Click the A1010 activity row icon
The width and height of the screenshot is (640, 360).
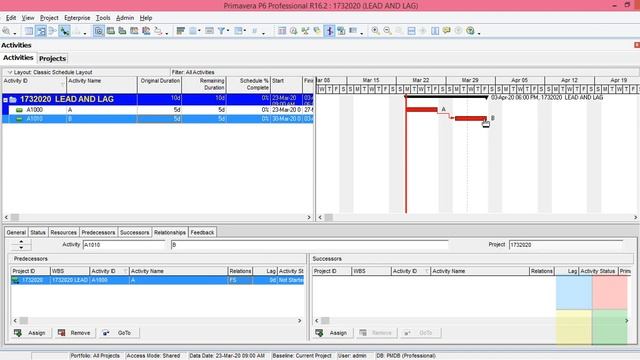pyautogui.click(x=19, y=119)
